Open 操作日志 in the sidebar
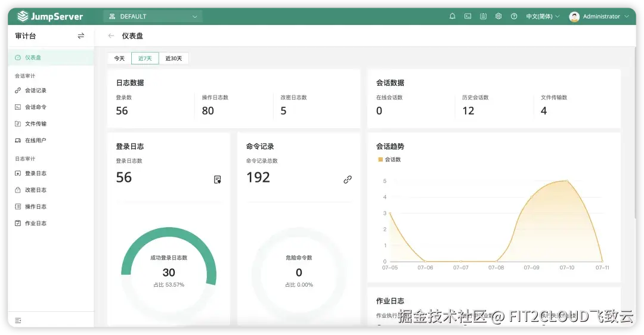Screen dimensions: 644x335 tap(51, 206)
